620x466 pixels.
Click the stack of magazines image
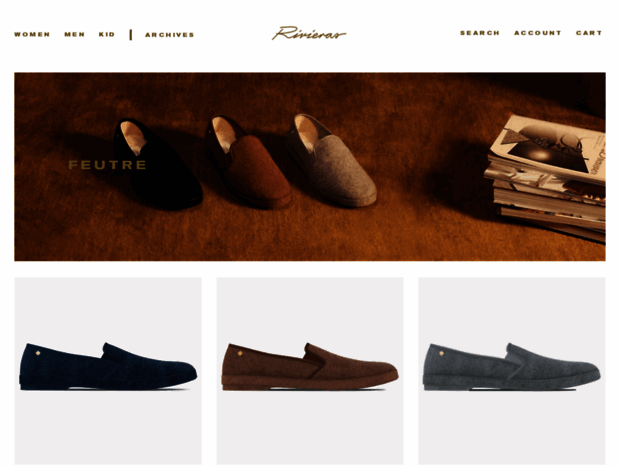pos(545,177)
